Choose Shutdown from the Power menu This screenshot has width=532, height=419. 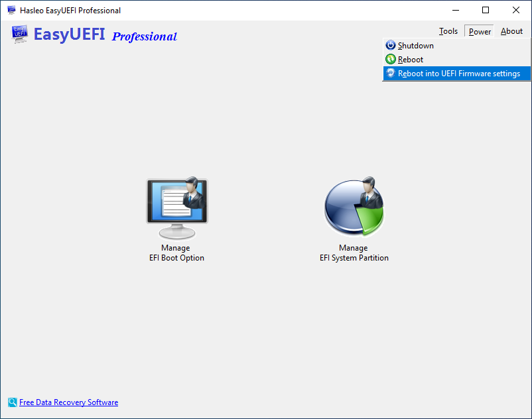456,46
